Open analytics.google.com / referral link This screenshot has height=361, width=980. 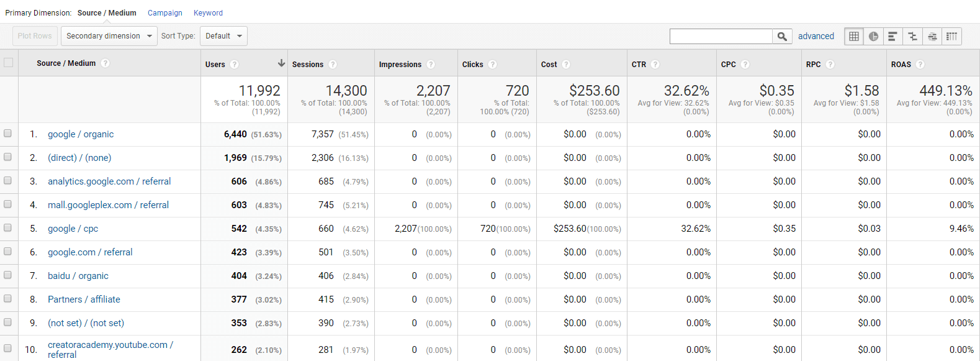[x=109, y=181]
